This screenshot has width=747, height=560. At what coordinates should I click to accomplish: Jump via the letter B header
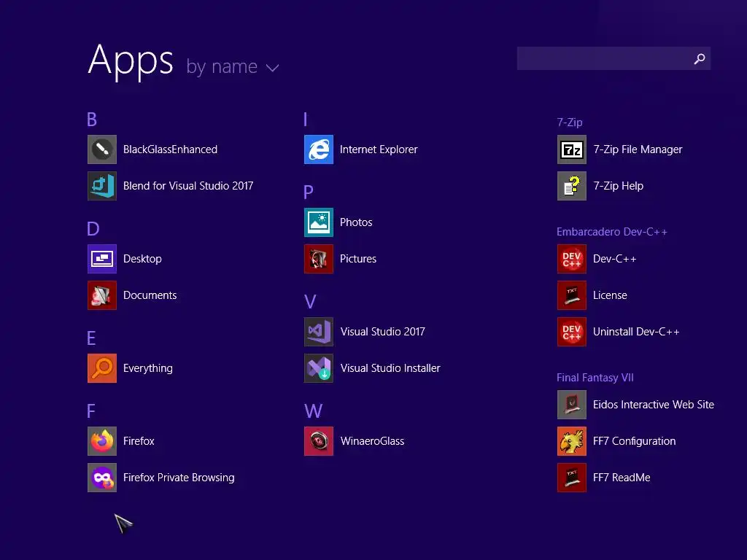click(x=92, y=120)
